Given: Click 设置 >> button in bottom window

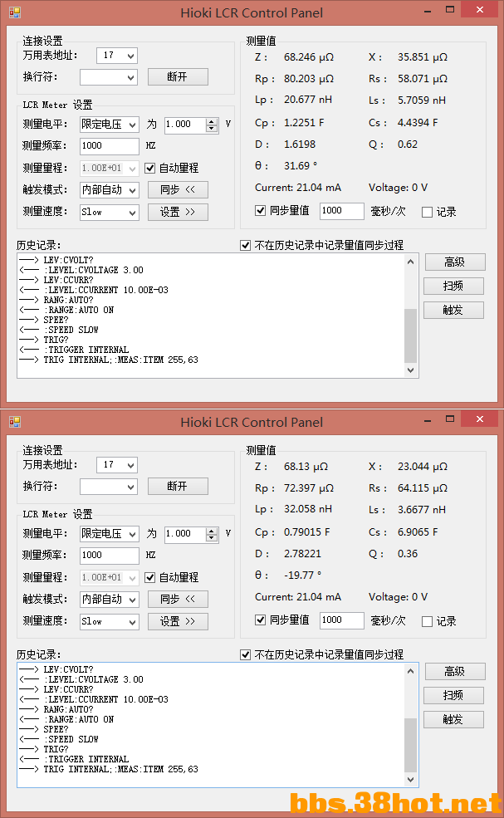Looking at the screenshot, I should pos(178,621).
